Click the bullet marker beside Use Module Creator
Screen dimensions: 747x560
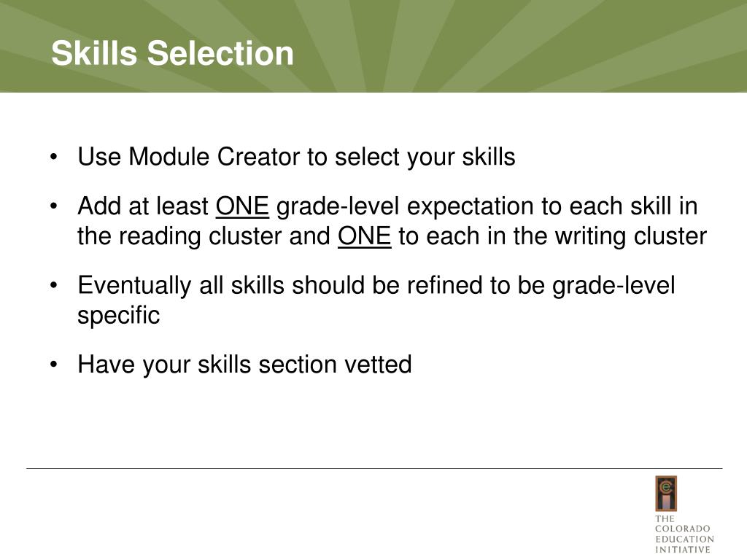coord(53,157)
